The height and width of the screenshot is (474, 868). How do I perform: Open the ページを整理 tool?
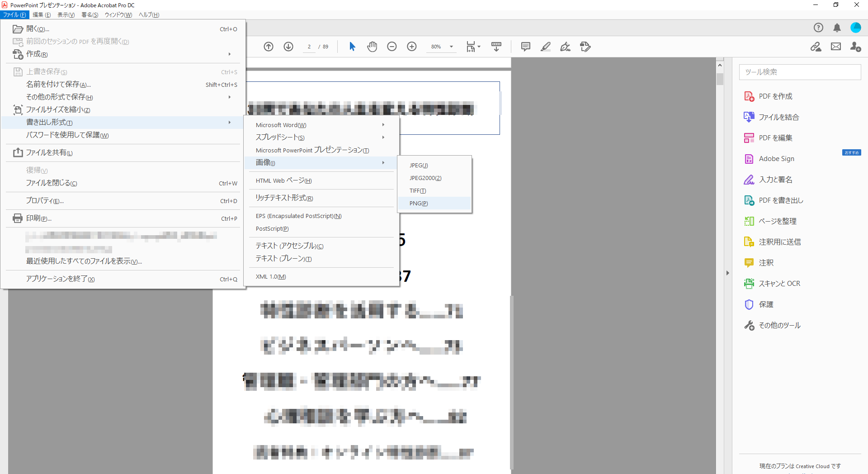click(770, 221)
